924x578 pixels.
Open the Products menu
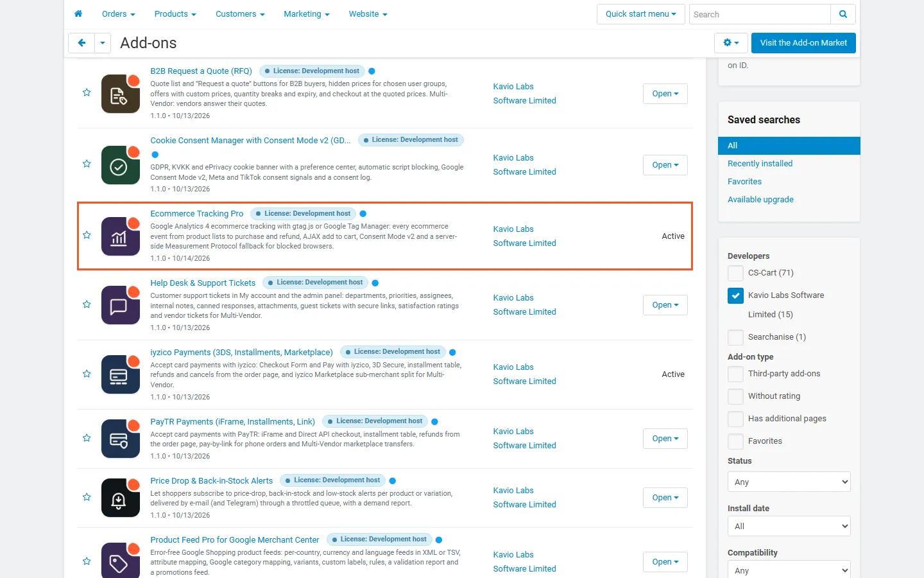(x=175, y=14)
